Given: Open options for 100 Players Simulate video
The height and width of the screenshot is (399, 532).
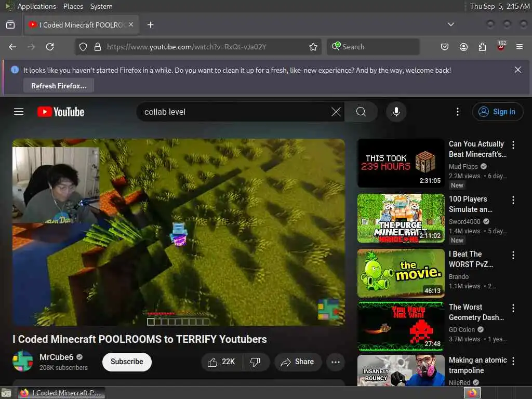Looking at the screenshot, I should click(x=513, y=200).
